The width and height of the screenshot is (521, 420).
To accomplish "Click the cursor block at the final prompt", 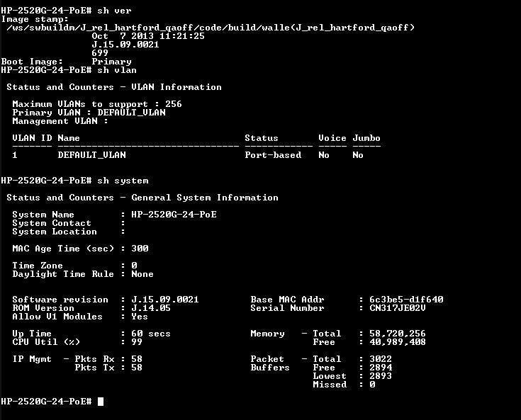I will [x=101, y=402].
